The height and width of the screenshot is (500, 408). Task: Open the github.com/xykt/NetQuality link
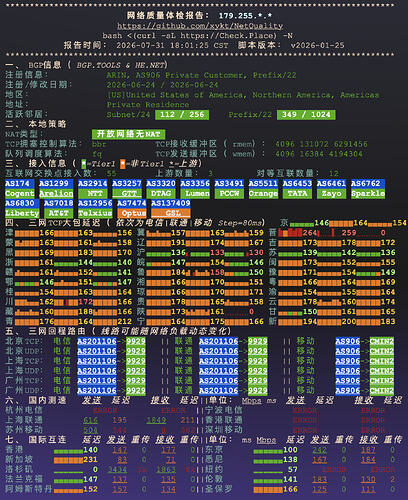[200, 26]
